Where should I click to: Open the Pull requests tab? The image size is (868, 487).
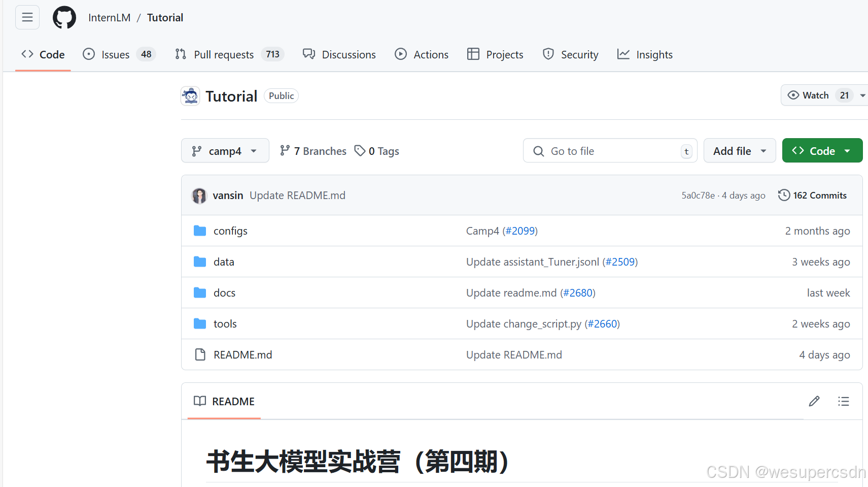229,54
